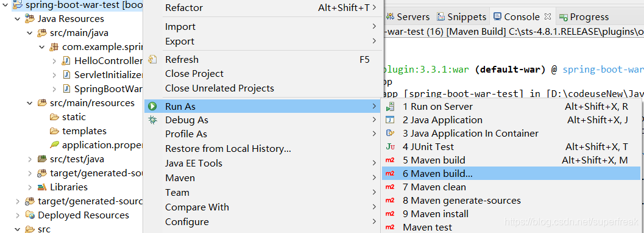Open the Compare With submenu

263,207
